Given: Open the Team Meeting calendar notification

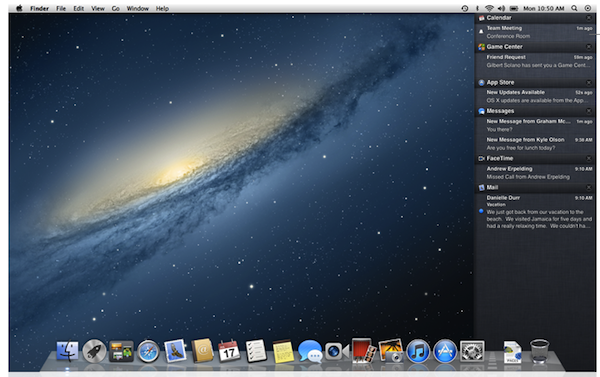Looking at the screenshot, I should pos(535,32).
